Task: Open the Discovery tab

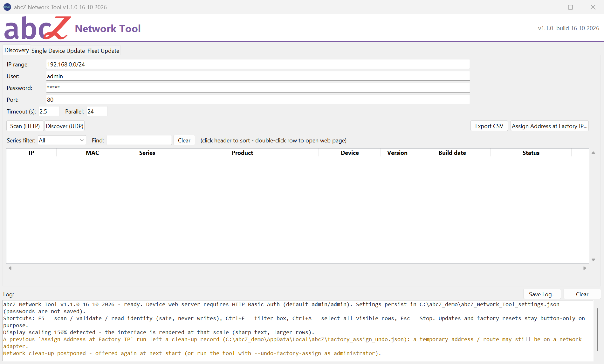Action: point(17,50)
